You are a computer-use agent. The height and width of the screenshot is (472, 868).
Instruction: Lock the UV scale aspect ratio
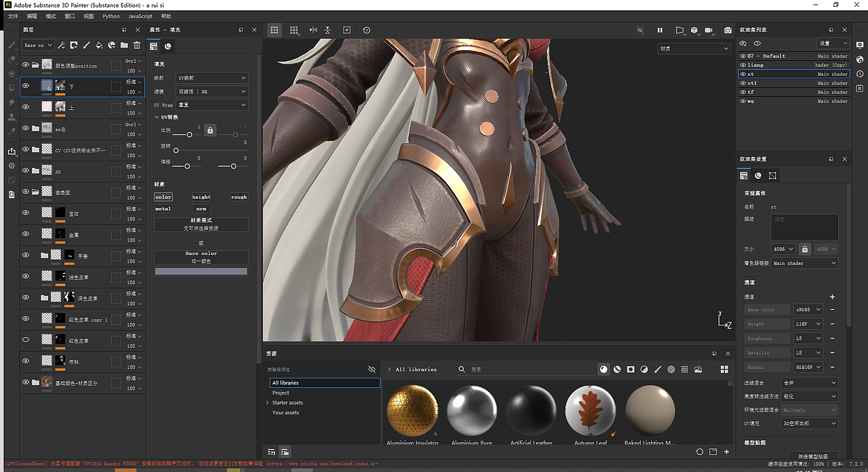(209, 130)
